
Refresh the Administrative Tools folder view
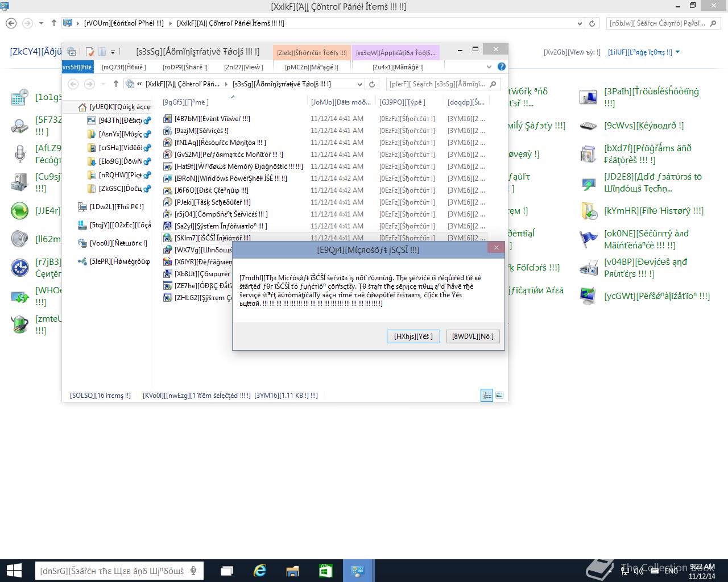click(x=372, y=84)
